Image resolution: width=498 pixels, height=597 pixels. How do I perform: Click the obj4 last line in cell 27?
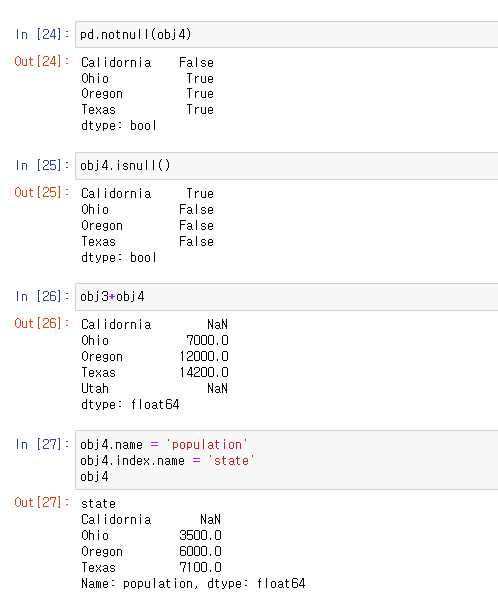(94, 476)
